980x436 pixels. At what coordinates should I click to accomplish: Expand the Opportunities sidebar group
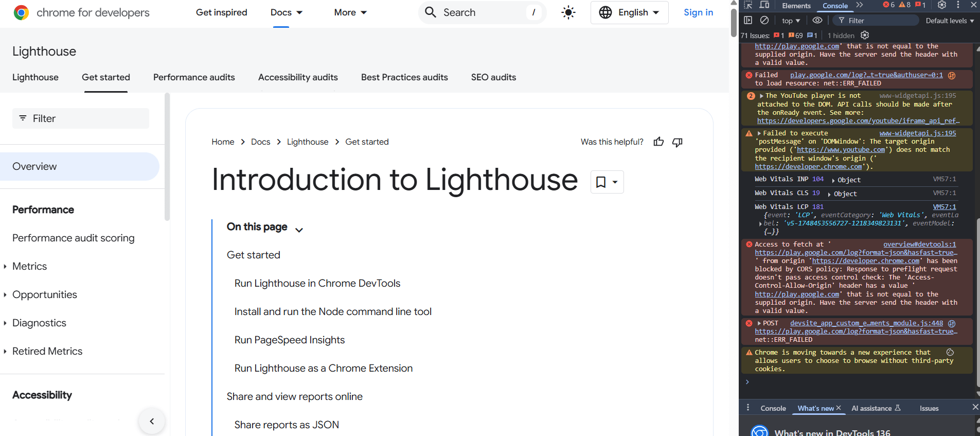click(5, 295)
